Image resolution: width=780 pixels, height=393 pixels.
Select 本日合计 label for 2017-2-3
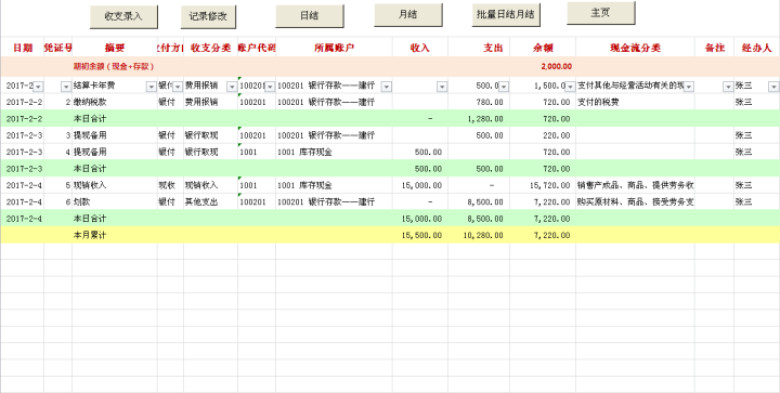click(90, 169)
